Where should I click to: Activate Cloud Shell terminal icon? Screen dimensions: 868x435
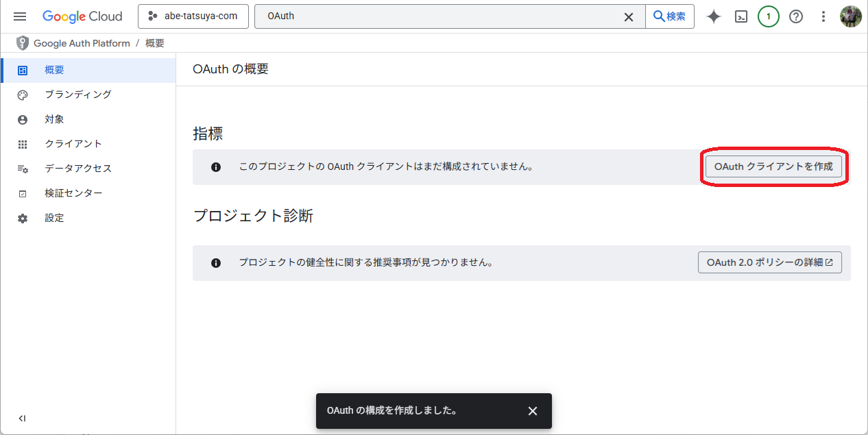tap(741, 16)
